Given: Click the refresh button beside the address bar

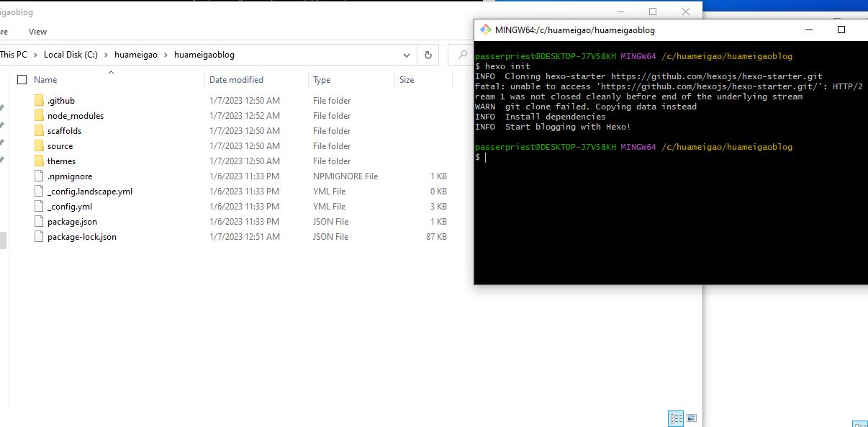Looking at the screenshot, I should point(428,55).
